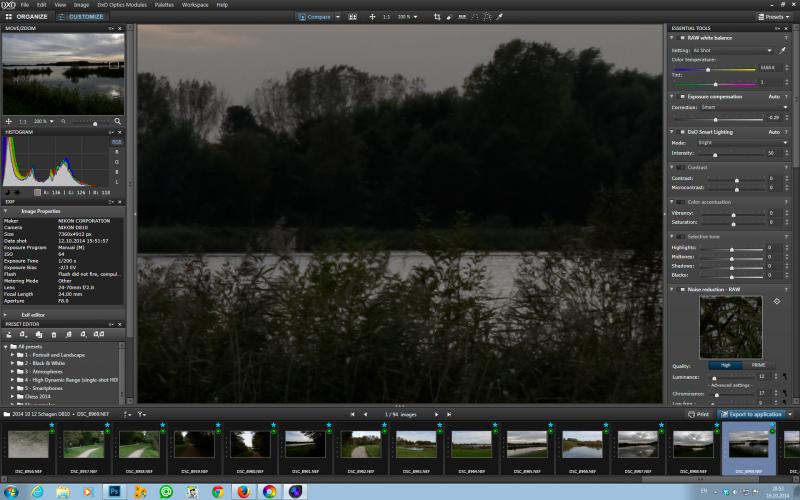Select PRIME noise reduction quality
Image resolution: width=800 pixels, height=500 pixels.
pos(758,365)
